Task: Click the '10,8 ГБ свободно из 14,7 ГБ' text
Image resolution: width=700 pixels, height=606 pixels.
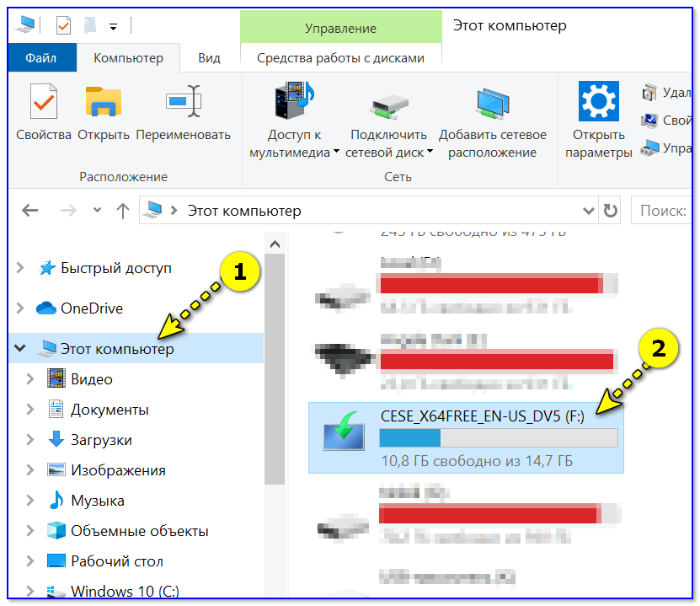Action: click(x=477, y=460)
